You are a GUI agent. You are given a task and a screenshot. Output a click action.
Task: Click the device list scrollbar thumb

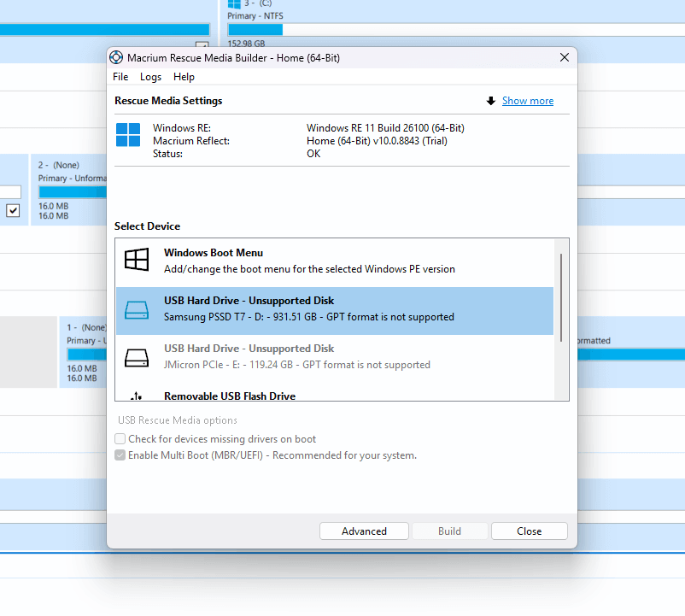(561, 297)
